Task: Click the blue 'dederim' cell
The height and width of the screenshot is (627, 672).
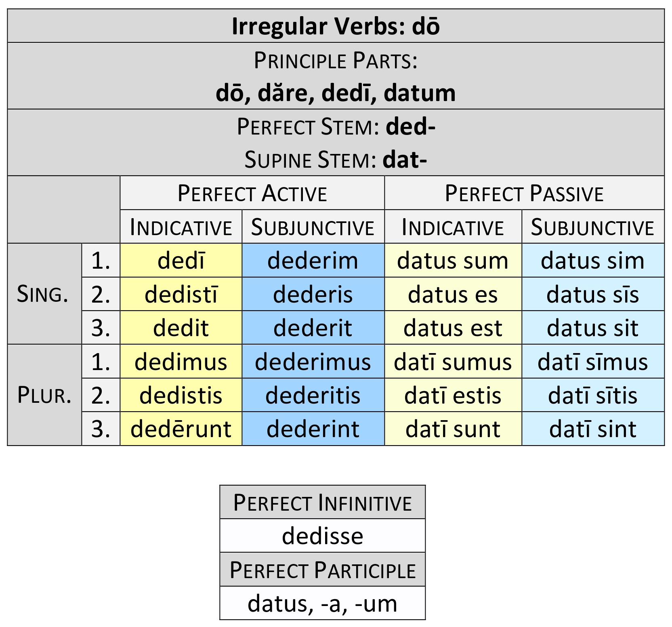Action: [x=313, y=261]
